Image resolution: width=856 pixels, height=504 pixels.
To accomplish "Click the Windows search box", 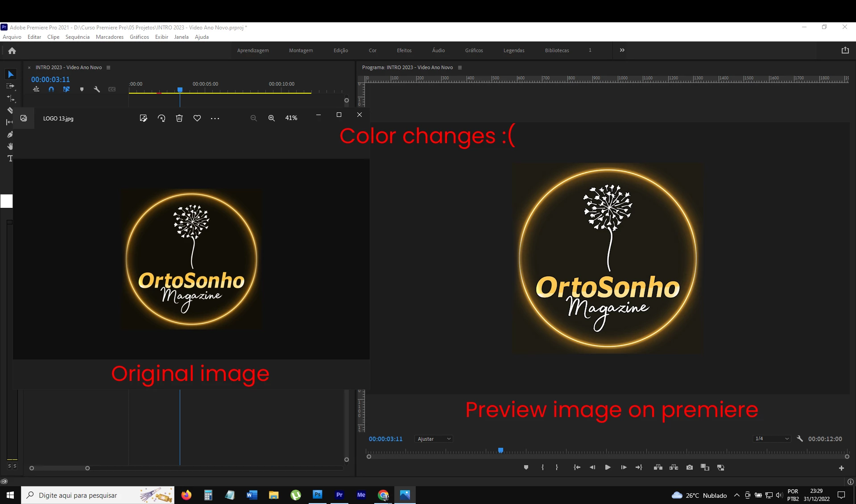I will click(98, 495).
